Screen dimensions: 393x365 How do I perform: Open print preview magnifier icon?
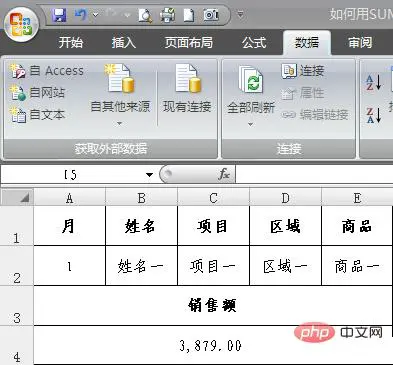point(146,15)
